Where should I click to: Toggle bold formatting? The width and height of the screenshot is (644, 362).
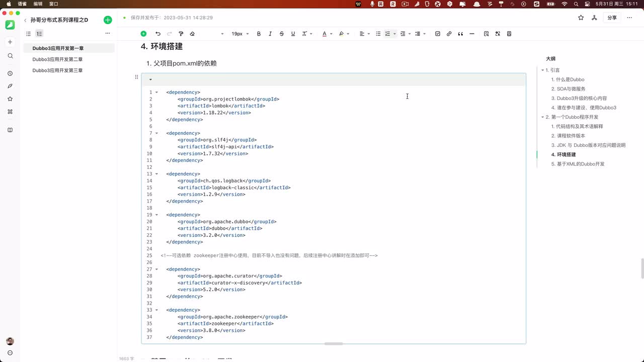(259, 34)
